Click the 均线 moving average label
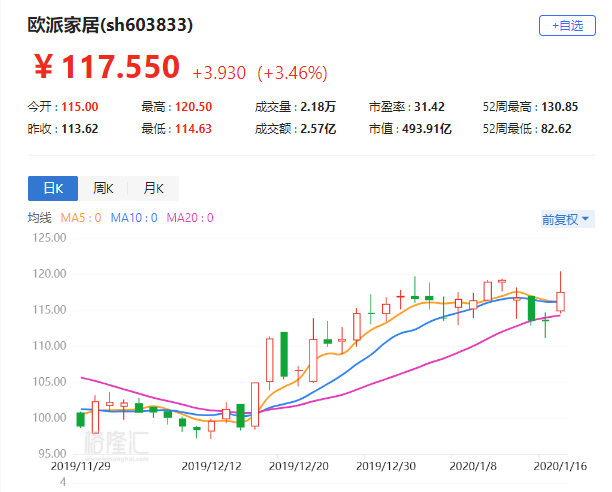Image resolution: width=612 pixels, height=492 pixels. point(39,218)
